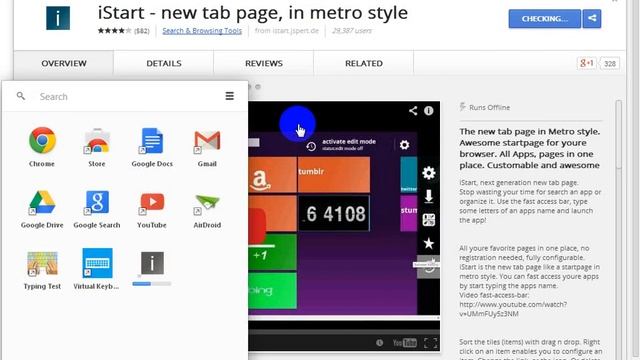Click the Google +1 button

[587, 63]
